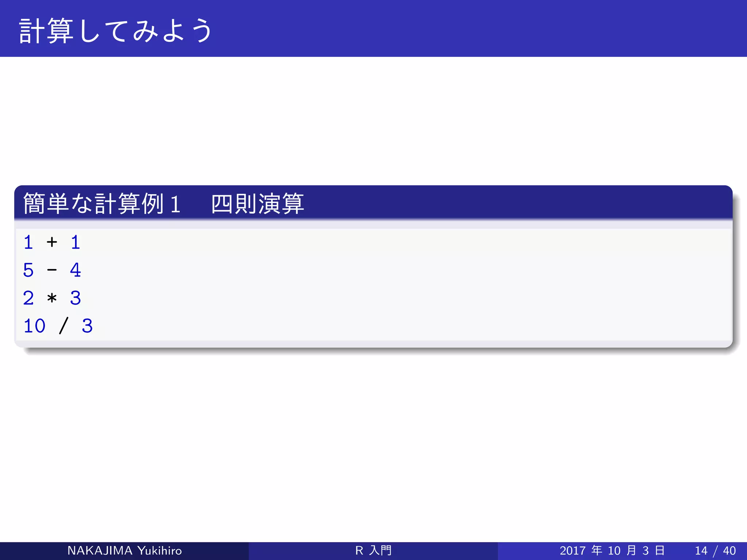Click the number 3 in the multiplication line
Image resolution: width=747 pixels, height=560 pixels.
[75, 298]
